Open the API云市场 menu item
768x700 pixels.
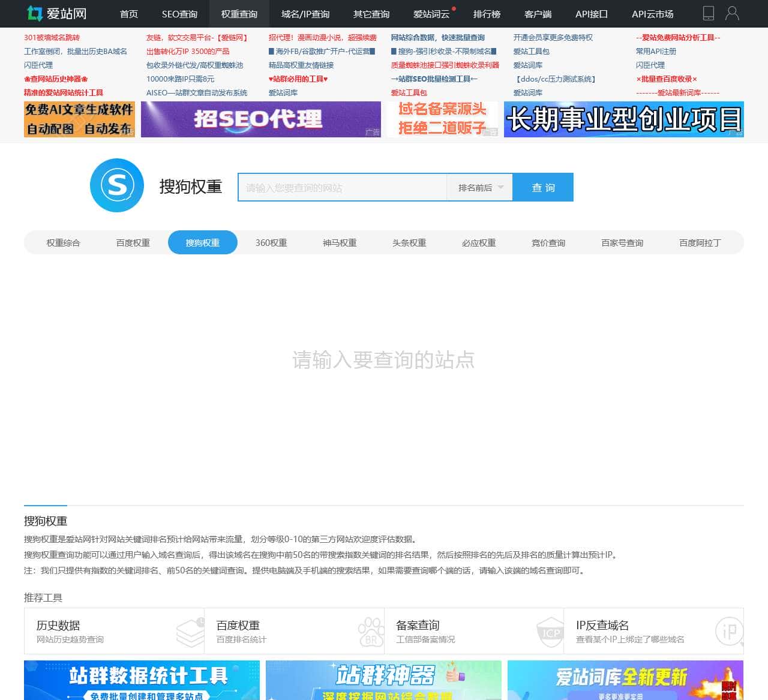tap(653, 14)
